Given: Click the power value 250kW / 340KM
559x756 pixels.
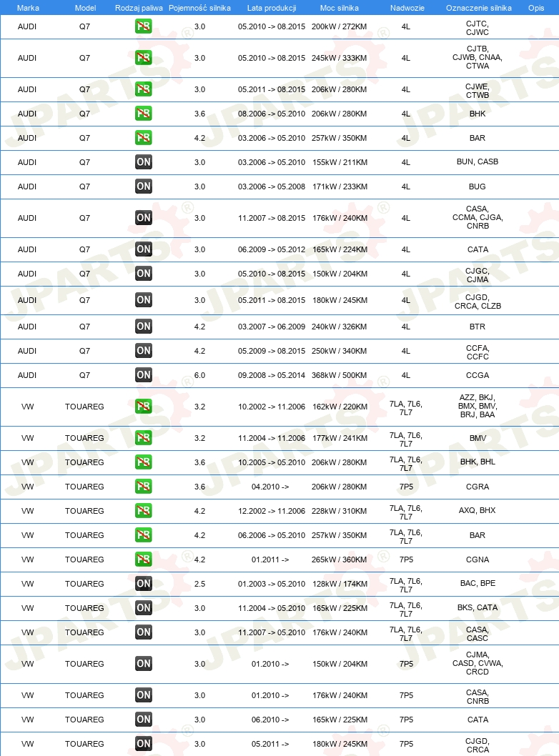Looking at the screenshot, I should pyautogui.click(x=339, y=351).
